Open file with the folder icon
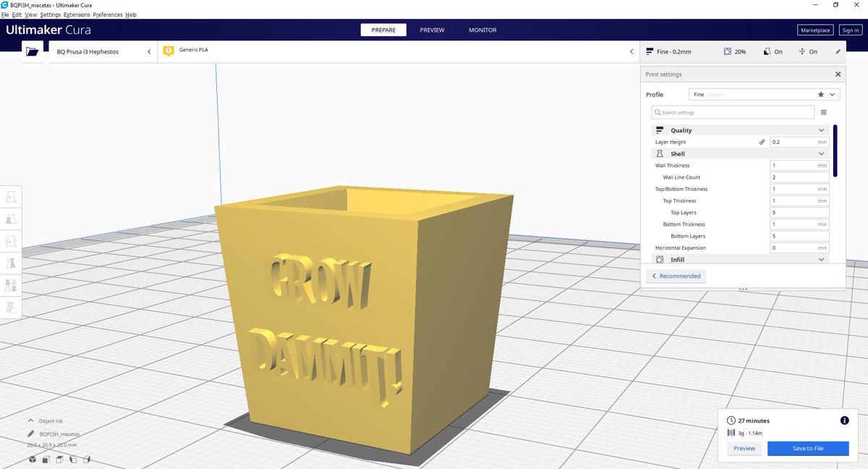The width and height of the screenshot is (868, 469). point(31,51)
